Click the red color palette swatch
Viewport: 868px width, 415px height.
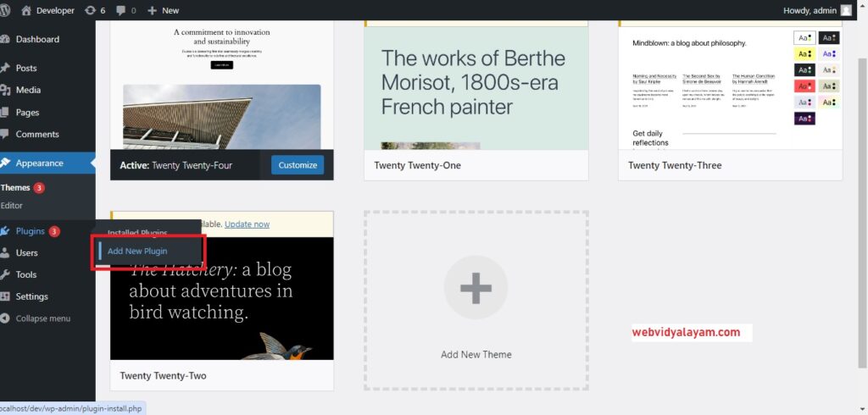[804, 86]
